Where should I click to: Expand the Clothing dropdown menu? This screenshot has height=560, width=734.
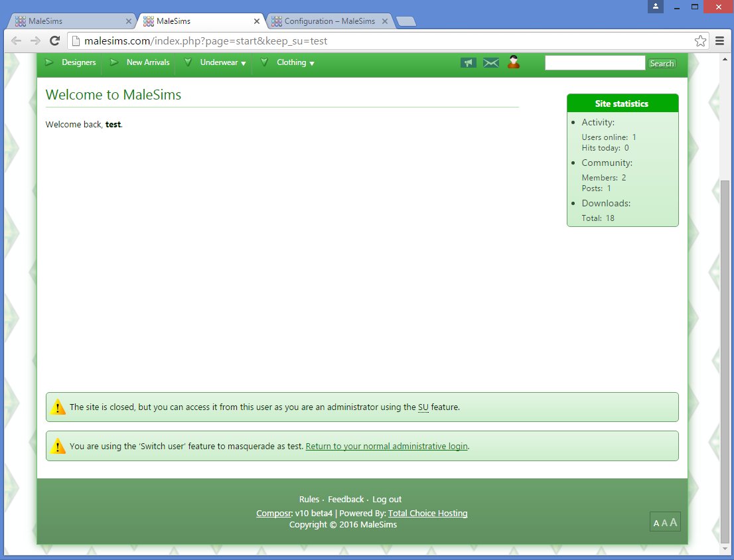tap(295, 62)
